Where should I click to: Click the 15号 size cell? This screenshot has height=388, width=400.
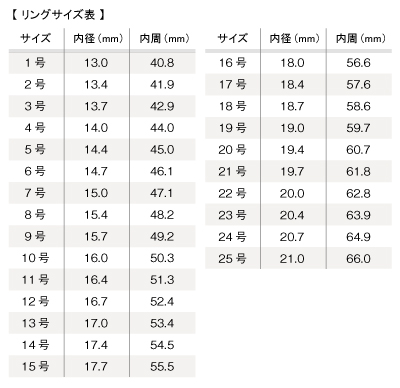[35, 366]
